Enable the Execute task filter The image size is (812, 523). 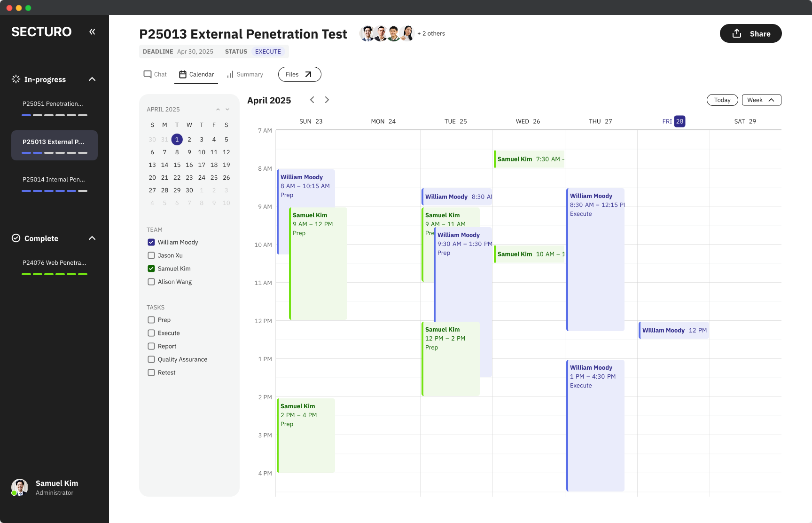click(x=151, y=333)
